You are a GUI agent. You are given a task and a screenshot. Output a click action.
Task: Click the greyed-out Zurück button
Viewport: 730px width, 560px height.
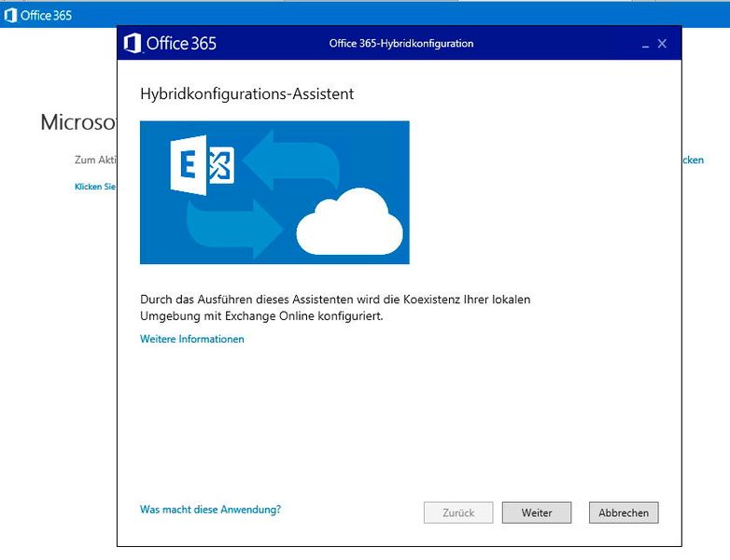458,512
